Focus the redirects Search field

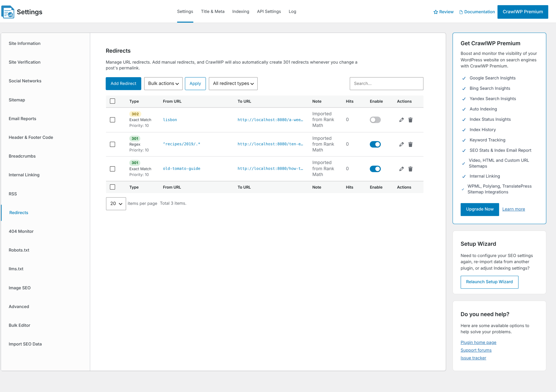coord(386,84)
